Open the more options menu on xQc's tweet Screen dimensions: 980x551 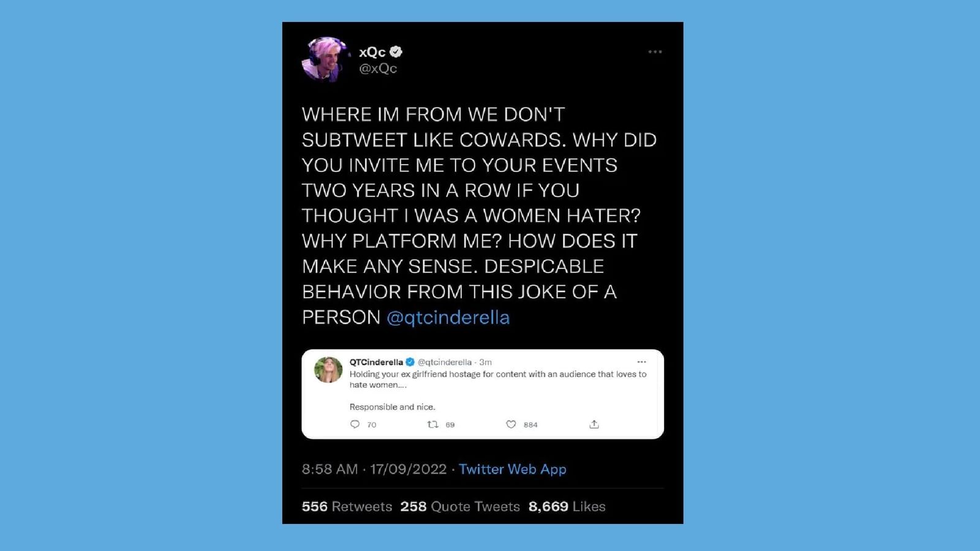(655, 52)
